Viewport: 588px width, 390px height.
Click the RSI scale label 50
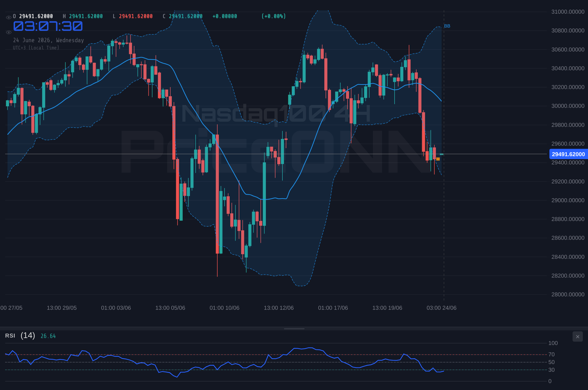coord(551,362)
